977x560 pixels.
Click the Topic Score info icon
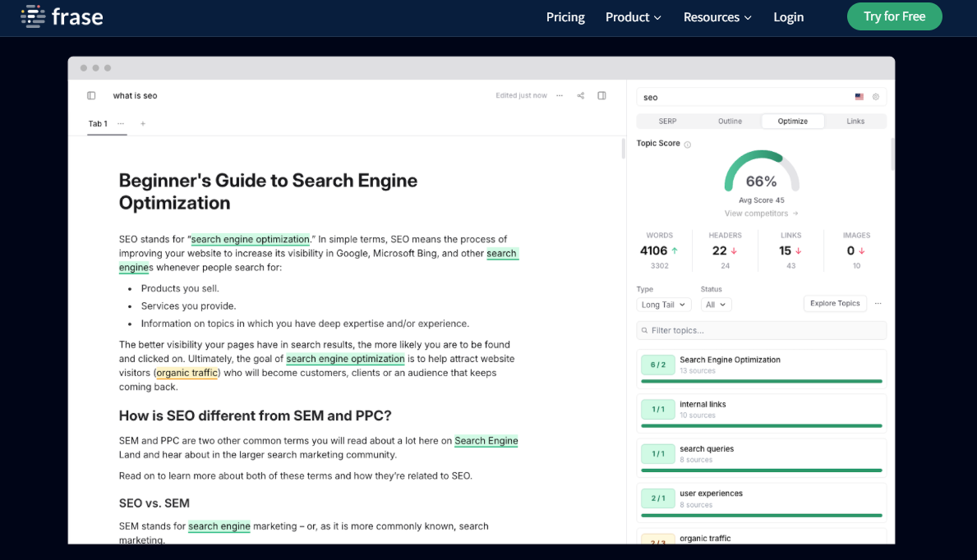click(x=687, y=145)
